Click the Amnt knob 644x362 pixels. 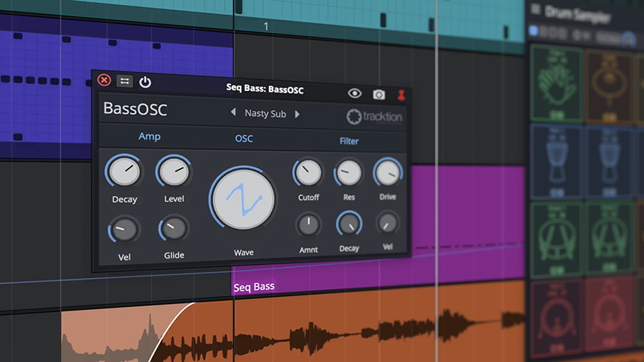[x=308, y=225]
